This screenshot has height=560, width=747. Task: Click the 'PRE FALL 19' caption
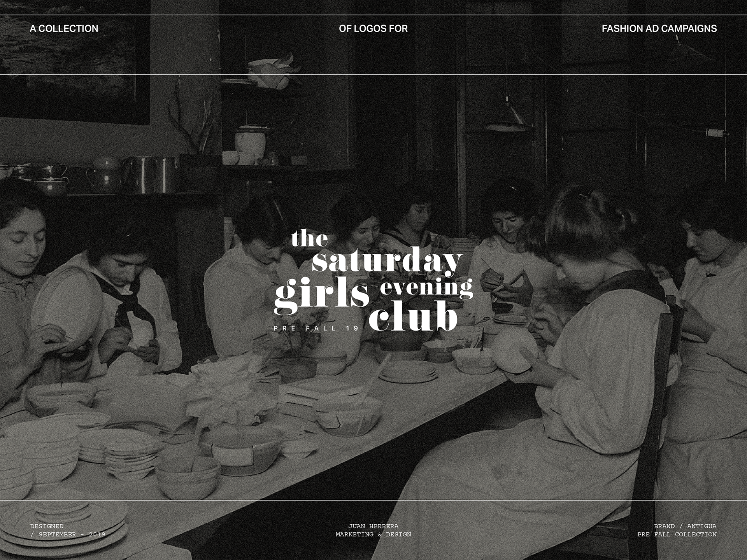[316, 328]
